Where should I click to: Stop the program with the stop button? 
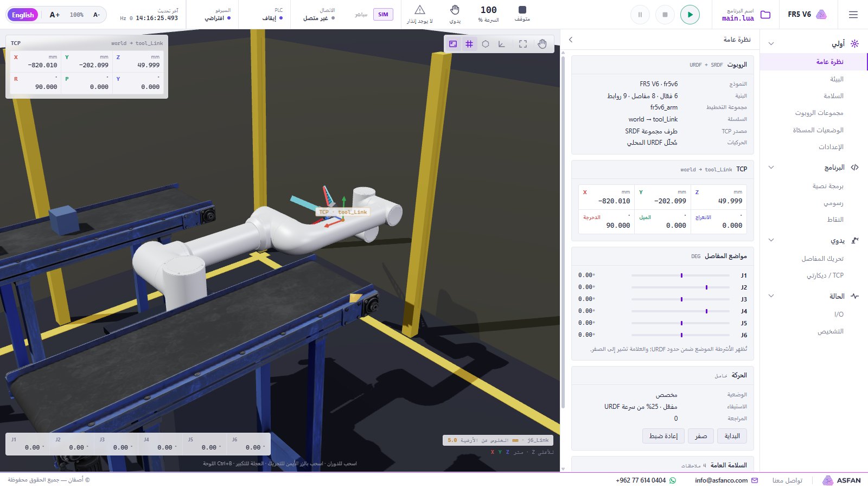(x=665, y=15)
